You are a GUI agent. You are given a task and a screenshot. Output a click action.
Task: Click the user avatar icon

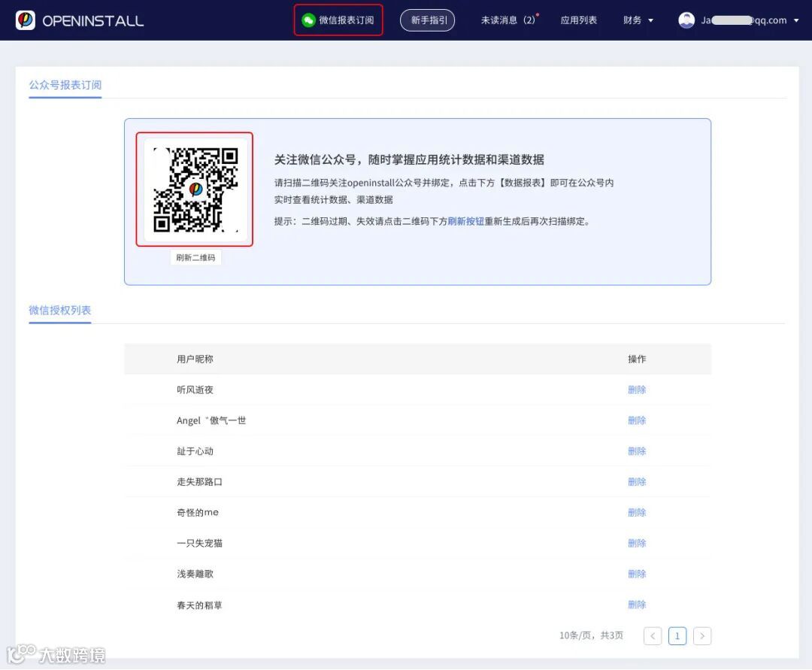click(686, 20)
